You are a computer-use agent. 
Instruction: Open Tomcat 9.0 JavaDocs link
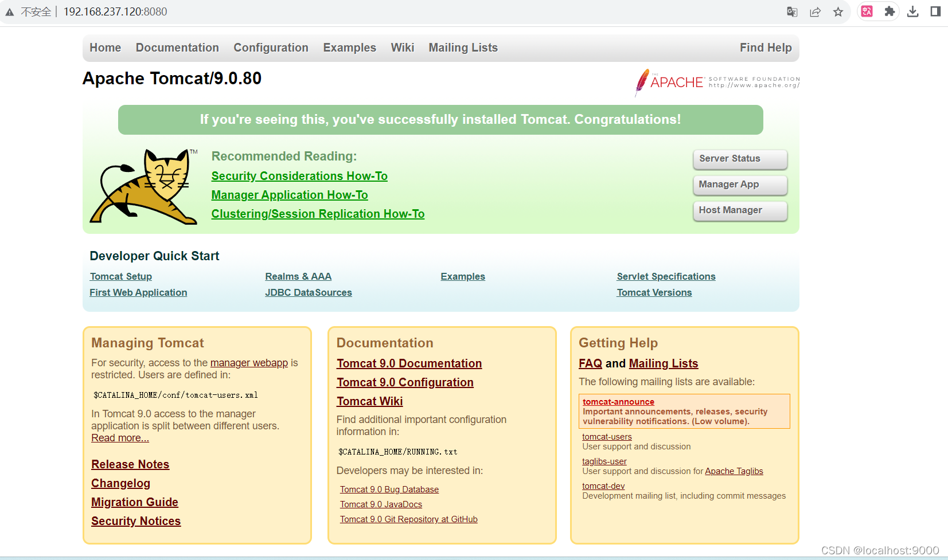381,504
